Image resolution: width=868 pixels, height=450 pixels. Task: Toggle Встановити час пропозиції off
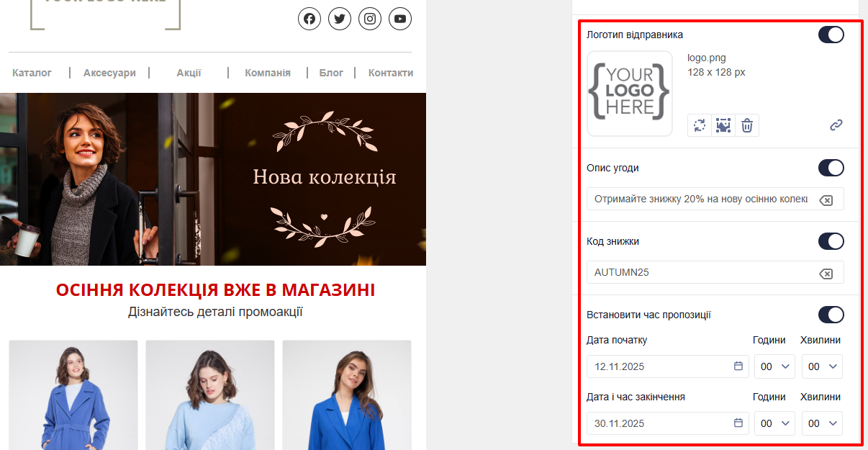tap(831, 315)
